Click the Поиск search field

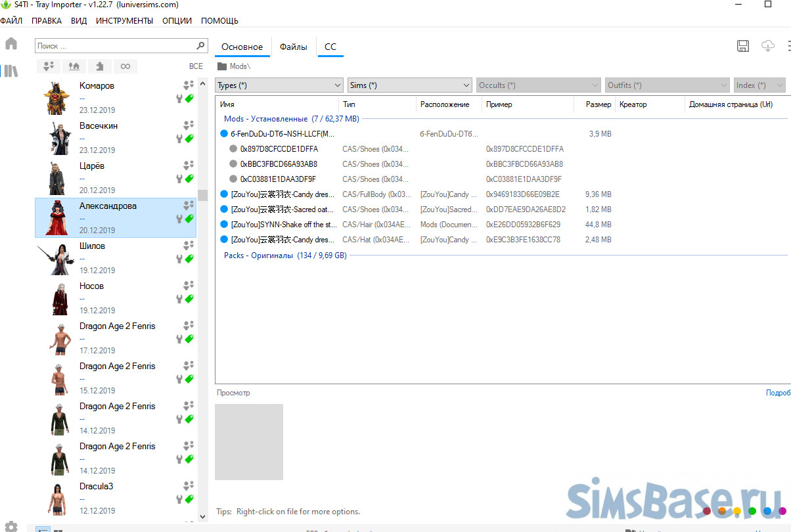(115, 46)
